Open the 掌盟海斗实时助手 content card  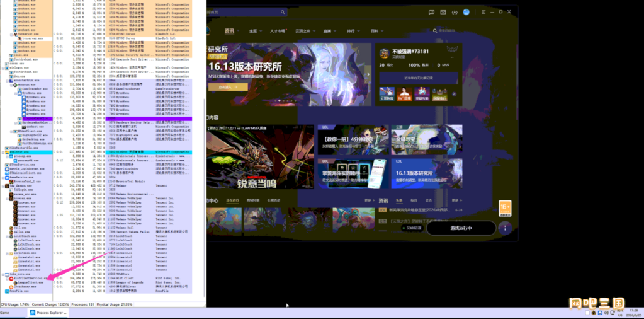(x=353, y=174)
